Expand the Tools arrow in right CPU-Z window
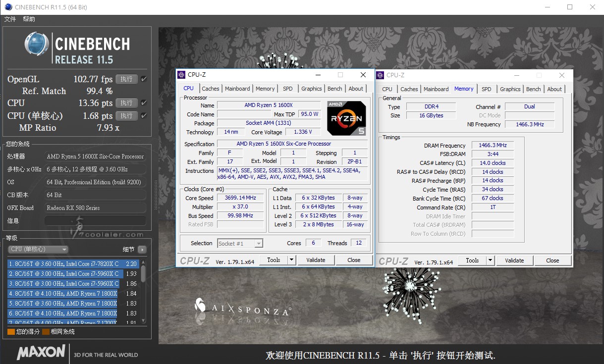 click(490, 260)
